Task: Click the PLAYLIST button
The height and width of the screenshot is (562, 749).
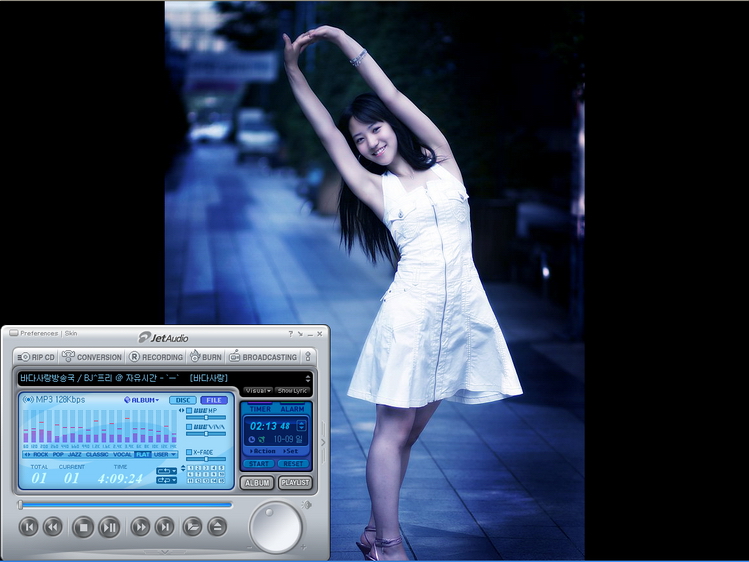Action: (295, 483)
